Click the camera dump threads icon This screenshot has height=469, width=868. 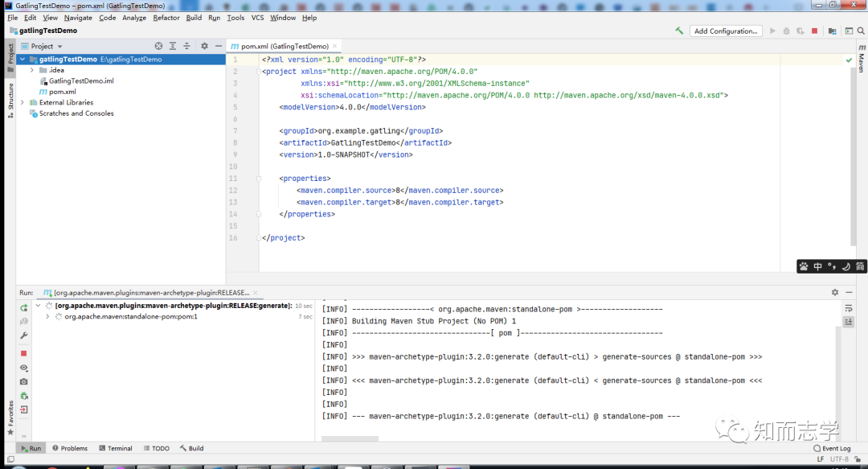(24, 381)
